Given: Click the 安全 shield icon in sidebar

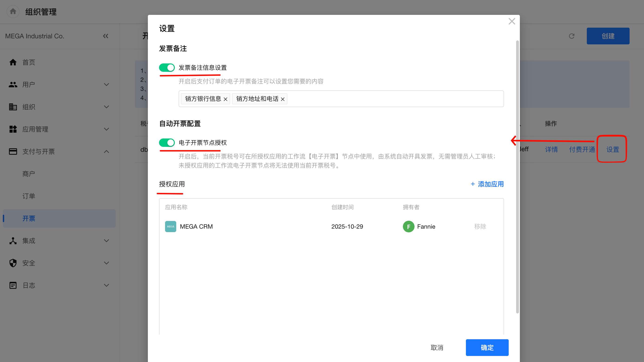Looking at the screenshot, I should (13, 263).
